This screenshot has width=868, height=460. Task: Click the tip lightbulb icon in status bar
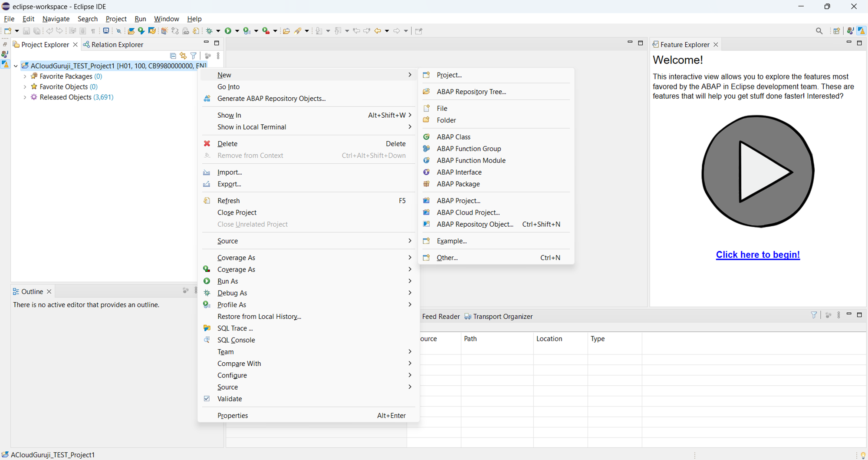(863, 455)
